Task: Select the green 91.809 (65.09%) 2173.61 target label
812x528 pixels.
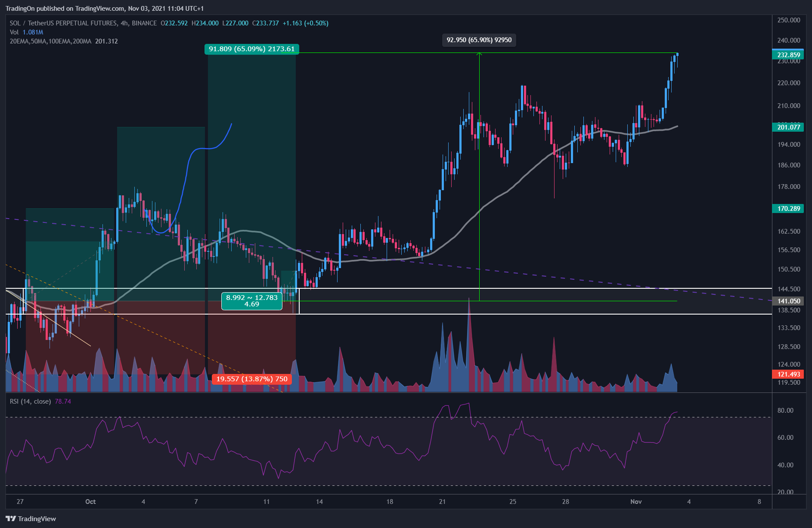Action: coord(252,49)
